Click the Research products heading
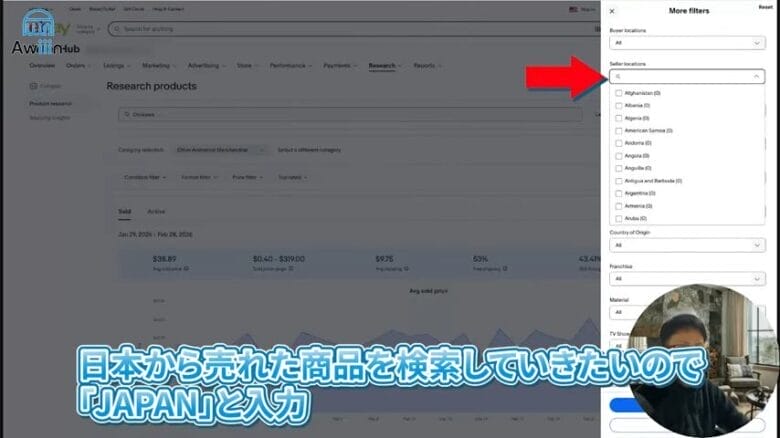 (151, 86)
